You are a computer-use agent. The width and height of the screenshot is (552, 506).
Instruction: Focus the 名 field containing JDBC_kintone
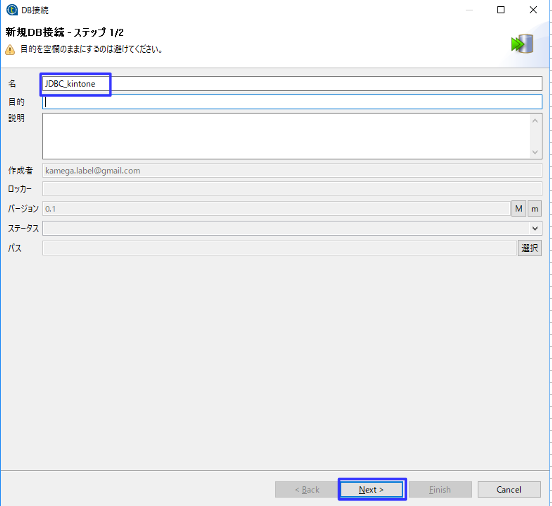292,84
